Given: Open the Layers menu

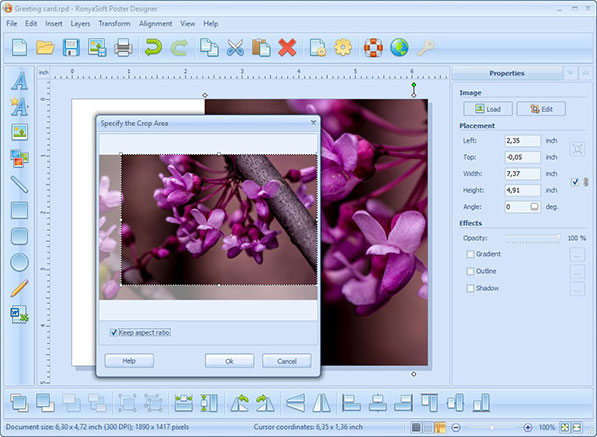Looking at the screenshot, I should [x=80, y=24].
